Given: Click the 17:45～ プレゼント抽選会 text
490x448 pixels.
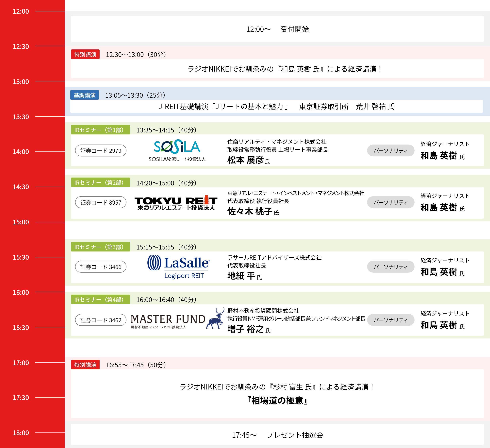Looking at the screenshot, I should pyautogui.click(x=277, y=435).
